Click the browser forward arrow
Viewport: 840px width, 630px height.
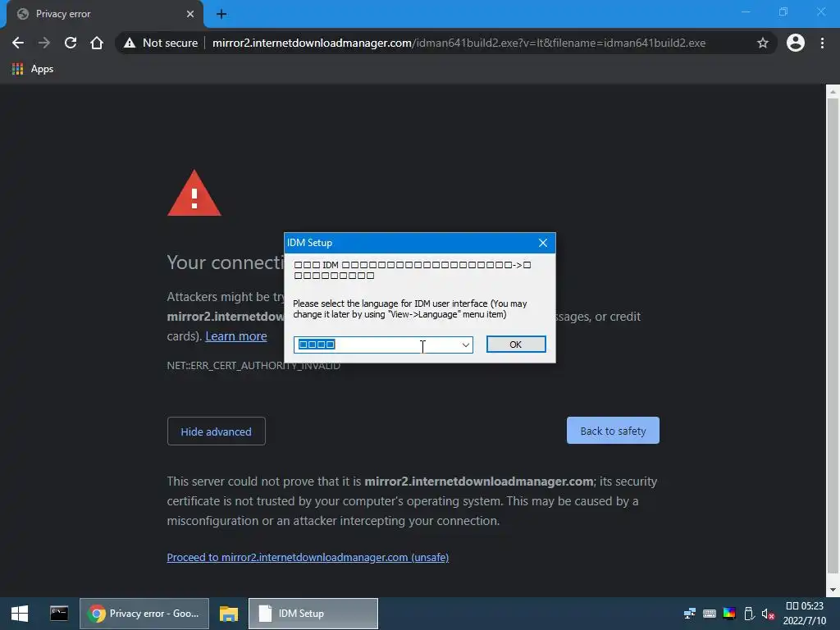point(44,43)
